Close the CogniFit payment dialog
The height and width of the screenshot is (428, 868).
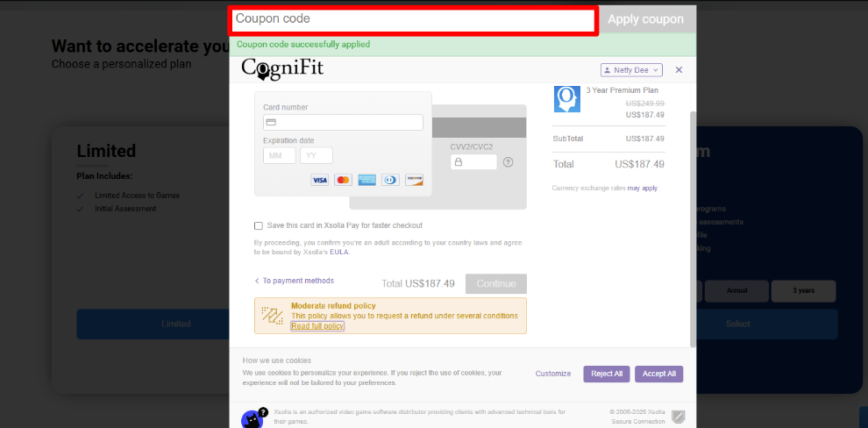click(x=679, y=70)
